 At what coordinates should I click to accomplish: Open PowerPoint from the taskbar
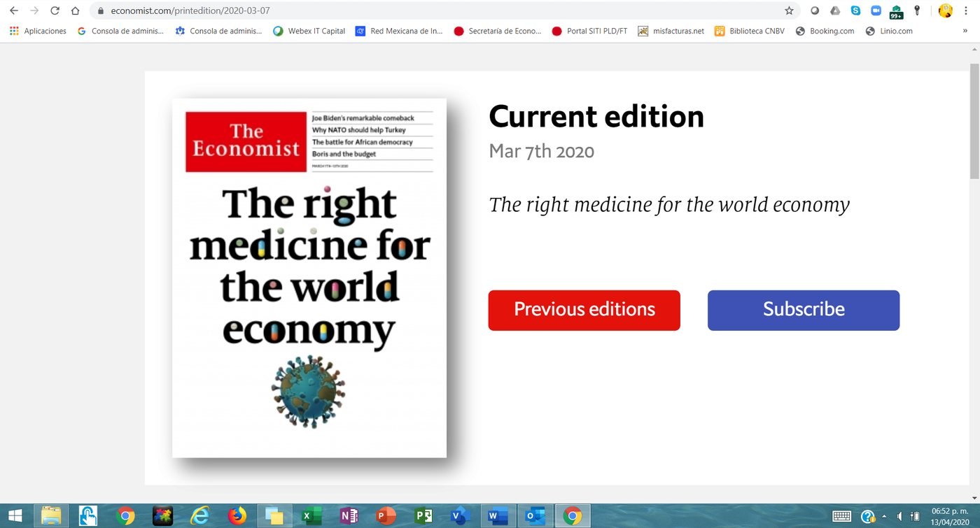(x=386, y=516)
